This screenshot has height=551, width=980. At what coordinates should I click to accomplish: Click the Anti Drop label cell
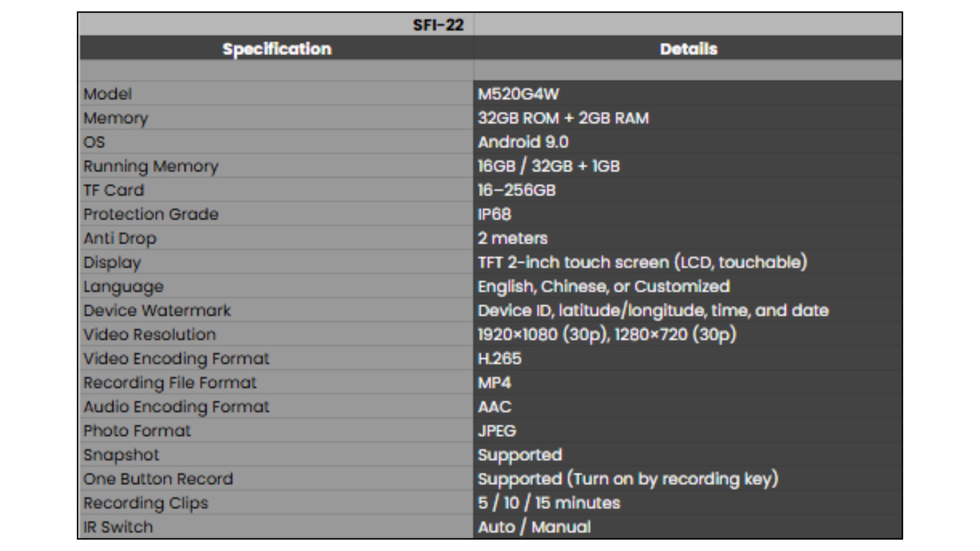(x=120, y=238)
